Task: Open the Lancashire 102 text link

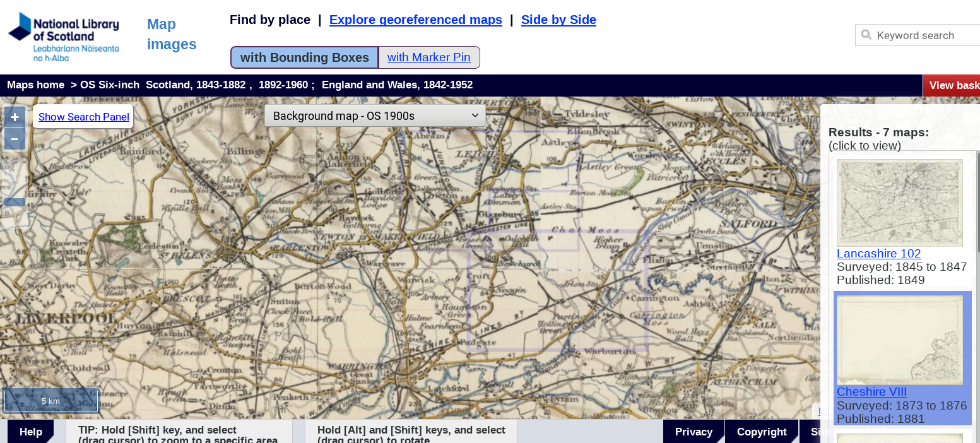Action: pos(878,253)
